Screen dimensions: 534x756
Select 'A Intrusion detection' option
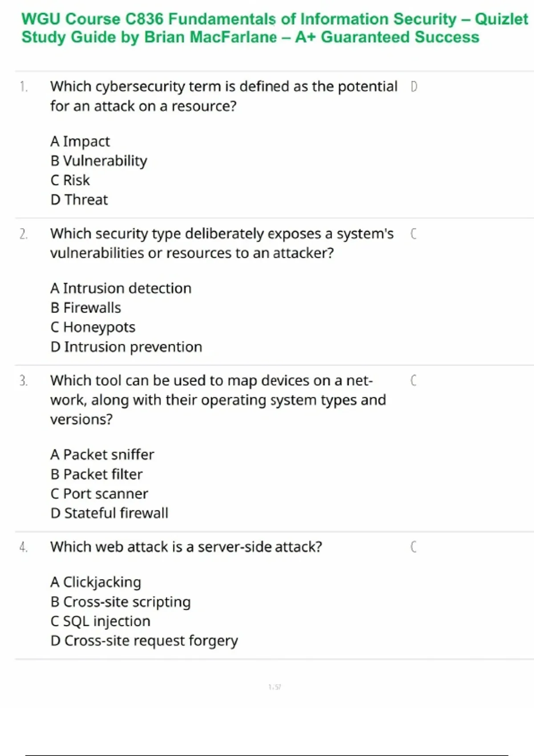pos(121,288)
